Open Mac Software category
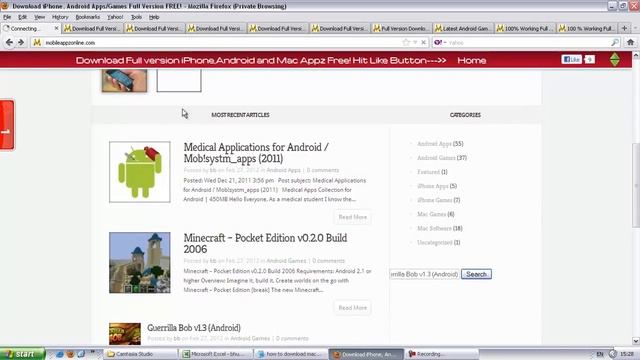Image resolution: width=640 pixels, height=360 pixels. point(434,228)
